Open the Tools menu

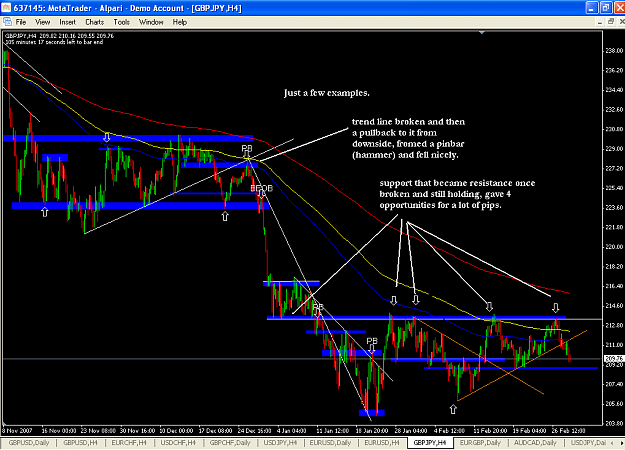click(x=122, y=22)
